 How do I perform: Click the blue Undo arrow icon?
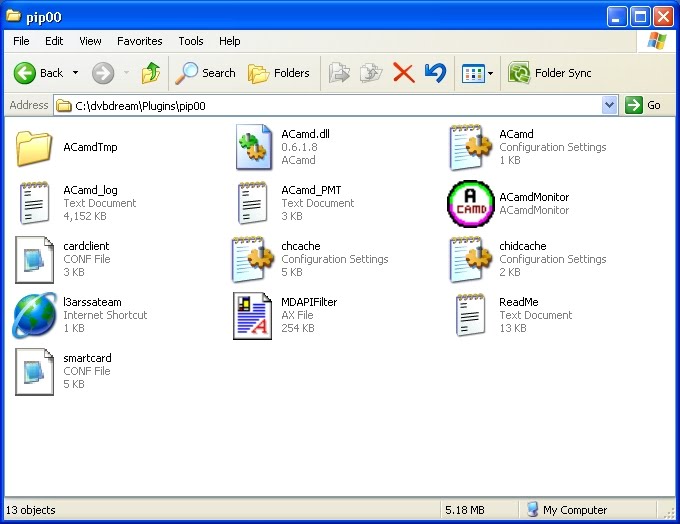point(435,72)
